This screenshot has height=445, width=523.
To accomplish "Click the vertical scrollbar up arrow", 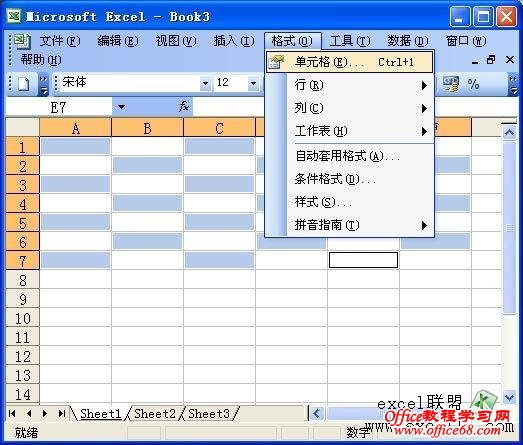I will (509, 133).
